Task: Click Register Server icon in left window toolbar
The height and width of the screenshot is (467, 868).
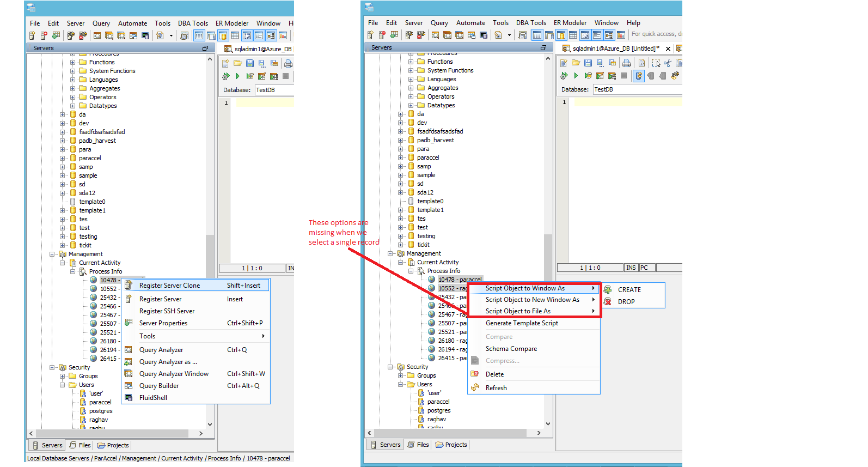Action: tap(32, 35)
